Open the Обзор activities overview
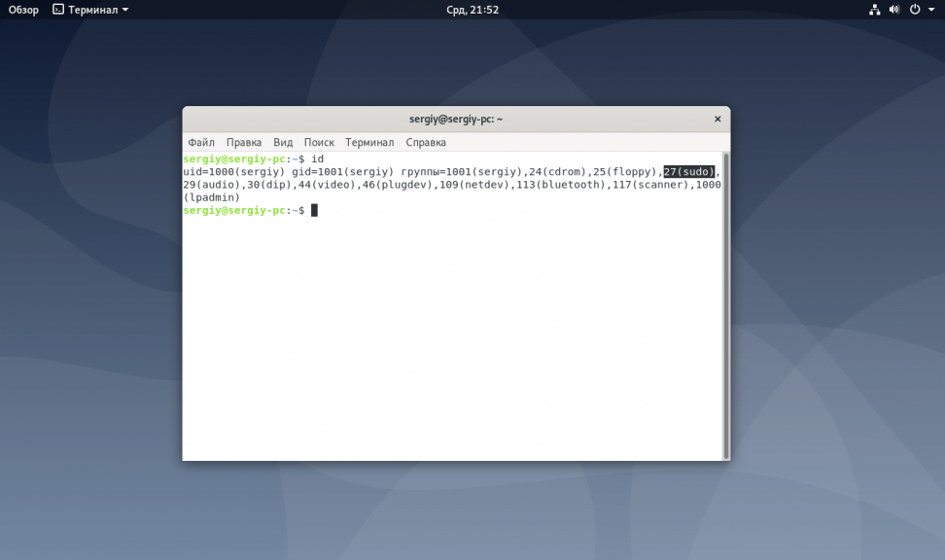This screenshot has height=560, width=945. pos(23,10)
